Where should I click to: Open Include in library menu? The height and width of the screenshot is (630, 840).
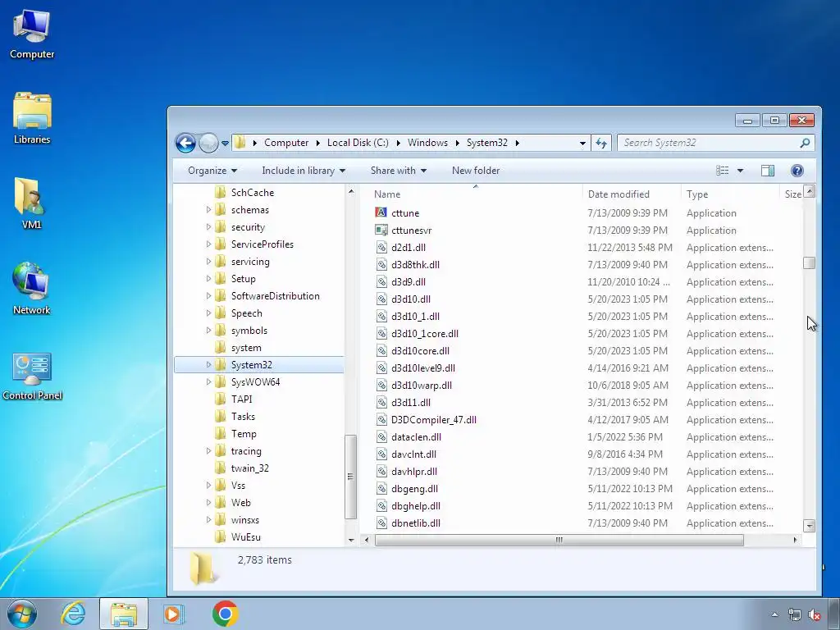304,171
